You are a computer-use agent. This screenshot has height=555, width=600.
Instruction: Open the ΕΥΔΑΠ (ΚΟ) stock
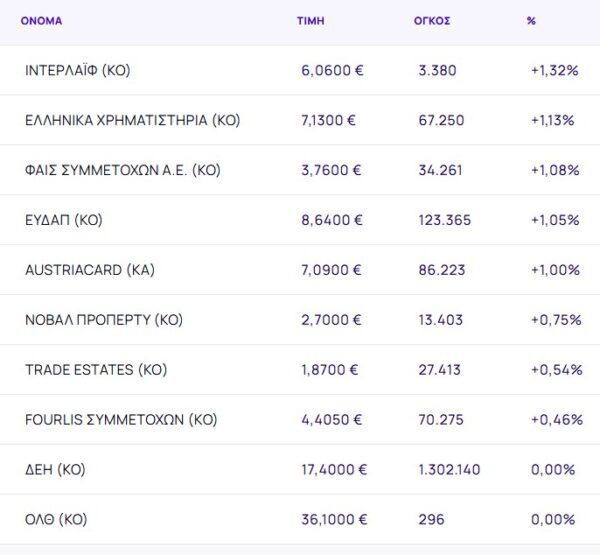pos(64,221)
